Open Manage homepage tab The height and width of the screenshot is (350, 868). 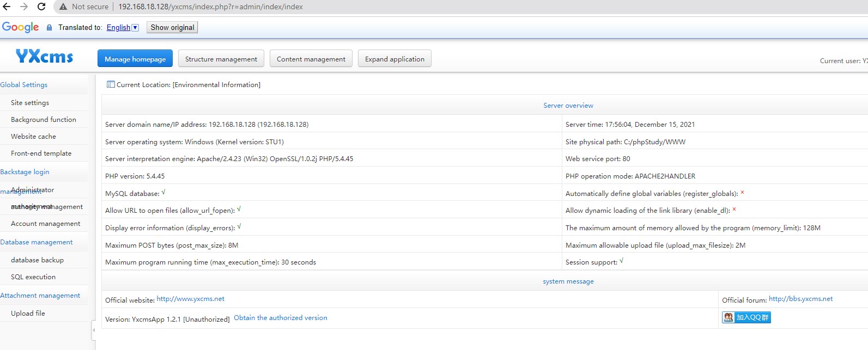tap(135, 59)
